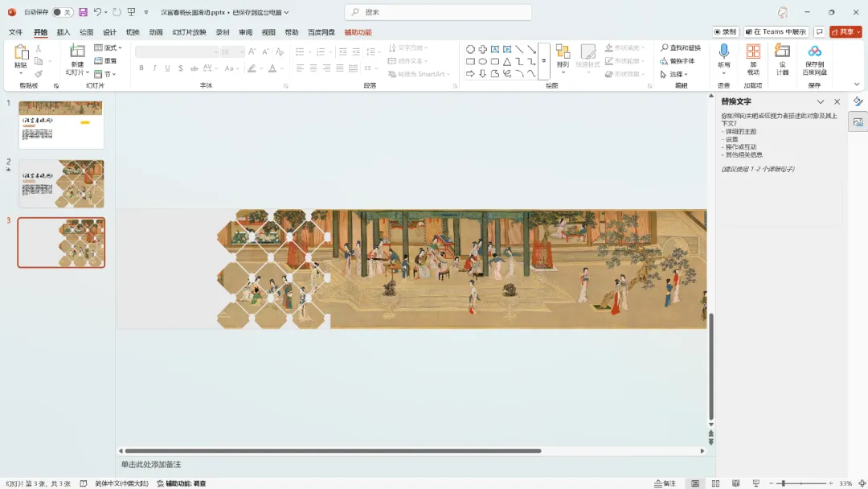Open the File (文件) tab
Viewport: 868px width, 489px height.
[x=15, y=32]
